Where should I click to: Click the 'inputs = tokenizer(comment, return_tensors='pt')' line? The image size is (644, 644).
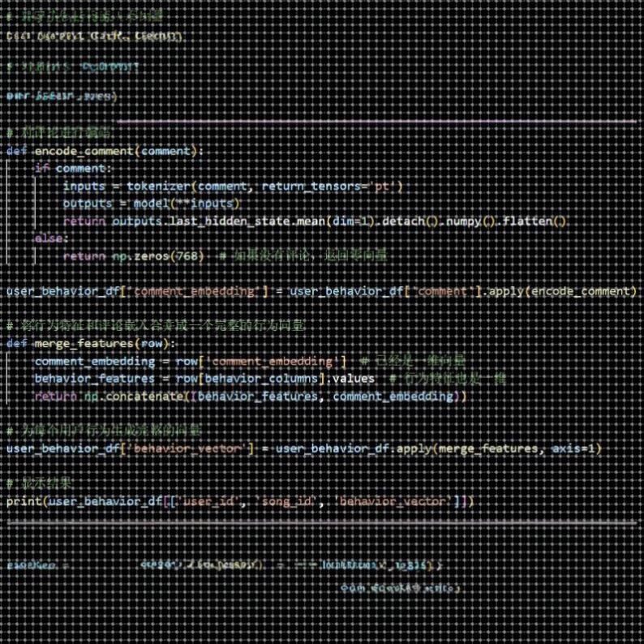point(233,187)
